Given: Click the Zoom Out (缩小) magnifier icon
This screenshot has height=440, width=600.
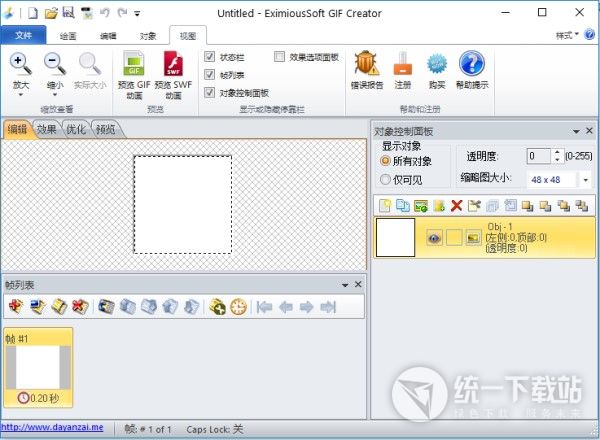Looking at the screenshot, I should click(55, 64).
